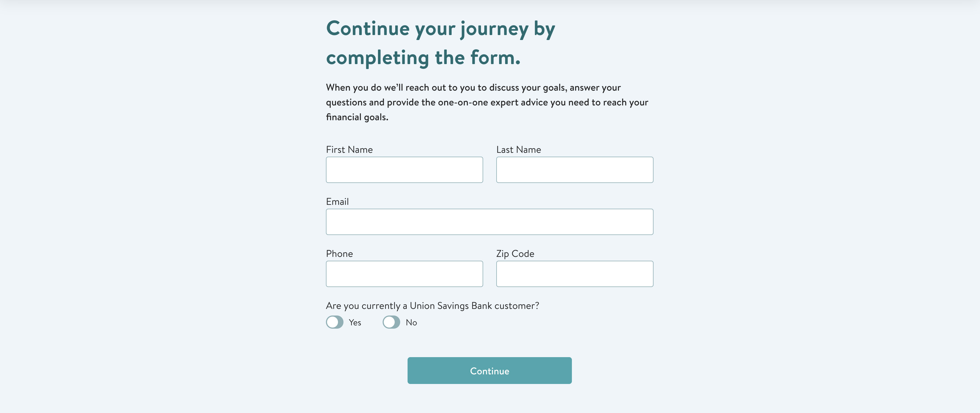Select the 'No' text label beside the switch
This screenshot has height=413, width=980.
click(x=411, y=323)
